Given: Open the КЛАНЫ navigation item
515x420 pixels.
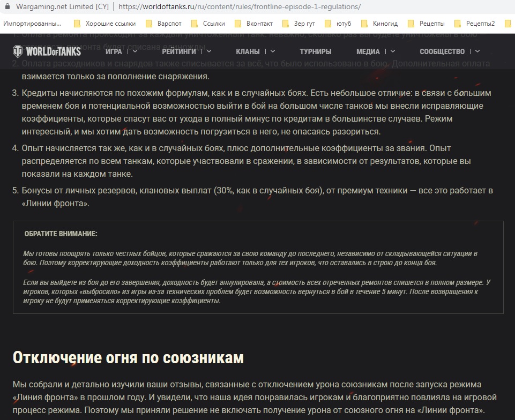Looking at the screenshot, I should click(248, 51).
